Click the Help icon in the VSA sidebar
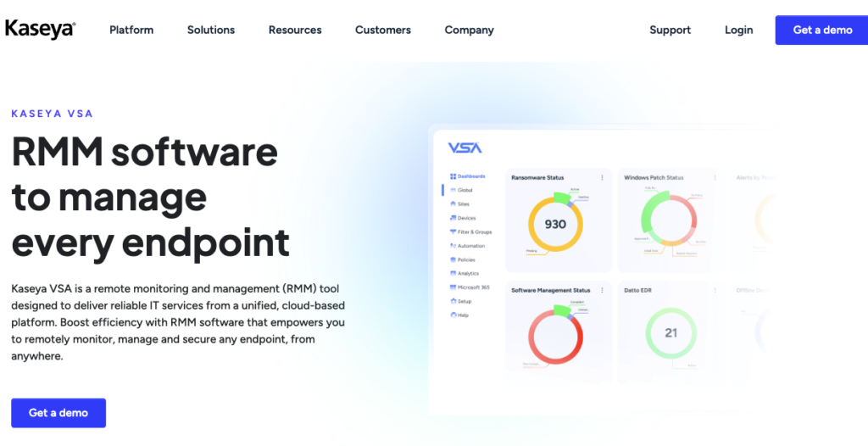The width and height of the screenshot is (868, 446). pos(453,315)
